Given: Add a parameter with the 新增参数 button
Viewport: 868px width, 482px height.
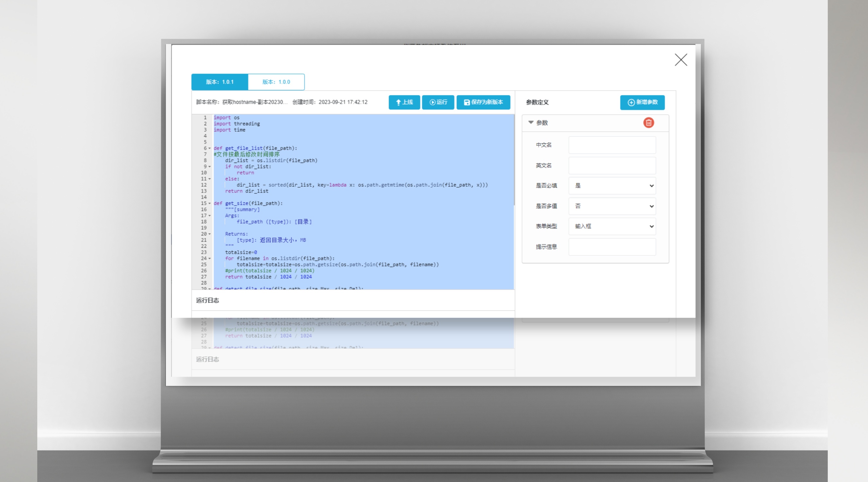Looking at the screenshot, I should click(642, 103).
